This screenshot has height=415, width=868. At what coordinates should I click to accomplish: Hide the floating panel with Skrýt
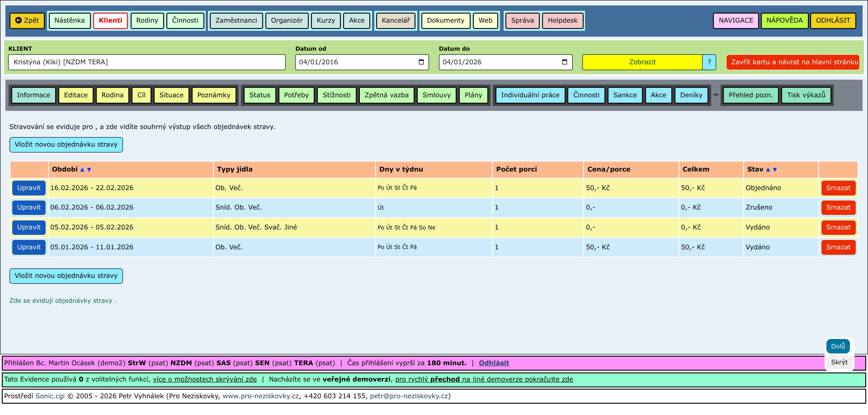click(x=839, y=362)
